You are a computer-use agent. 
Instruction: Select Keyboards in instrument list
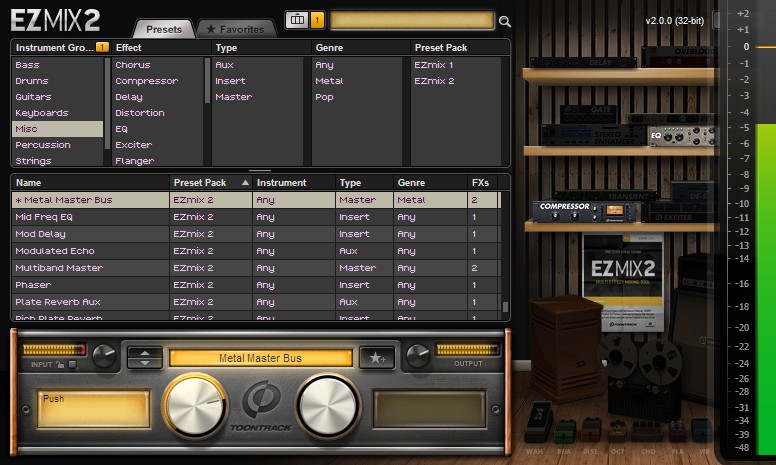pyautogui.click(x=57, y=113)
